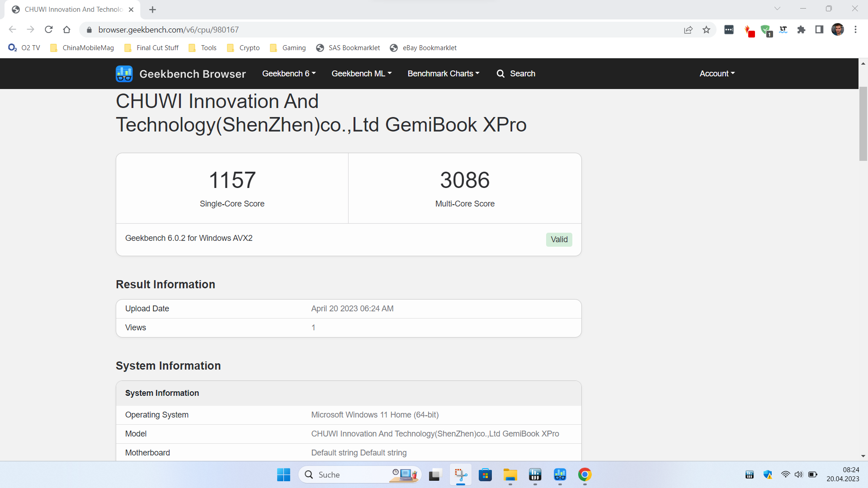Image resolution: width=868 pixels, height=488 pixels.
Task: Click the scrollbar down arrow
Action: [863, 456]
